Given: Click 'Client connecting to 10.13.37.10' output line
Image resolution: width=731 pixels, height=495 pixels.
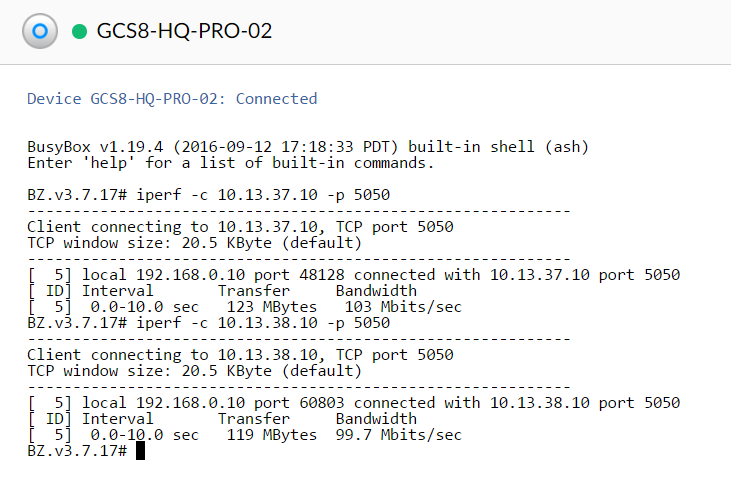Looking at the screenshot, I should (x=240, y=227).
